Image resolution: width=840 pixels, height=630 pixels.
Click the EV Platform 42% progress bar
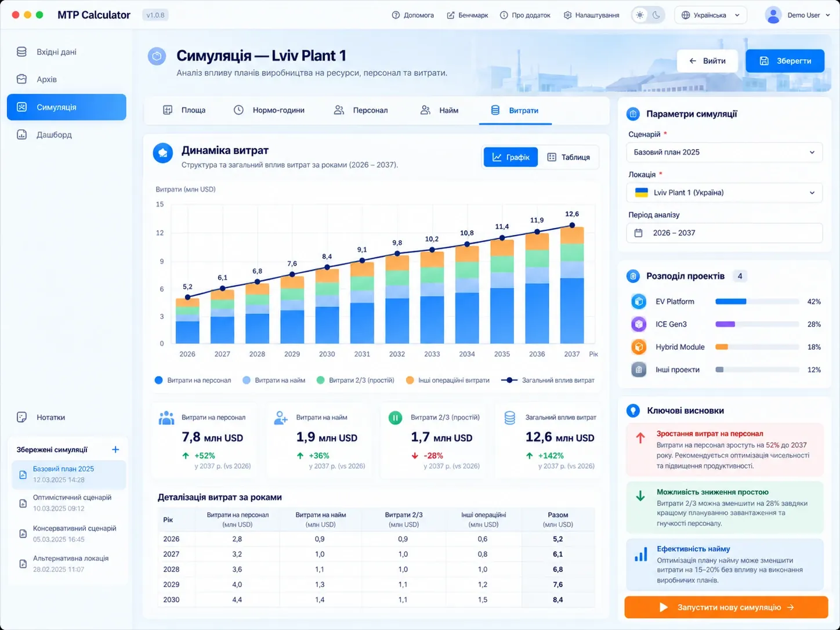(758, 302)
